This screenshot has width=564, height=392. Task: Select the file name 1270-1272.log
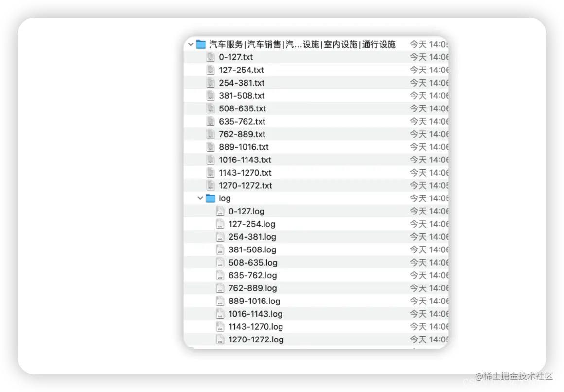tap(256, 339)
